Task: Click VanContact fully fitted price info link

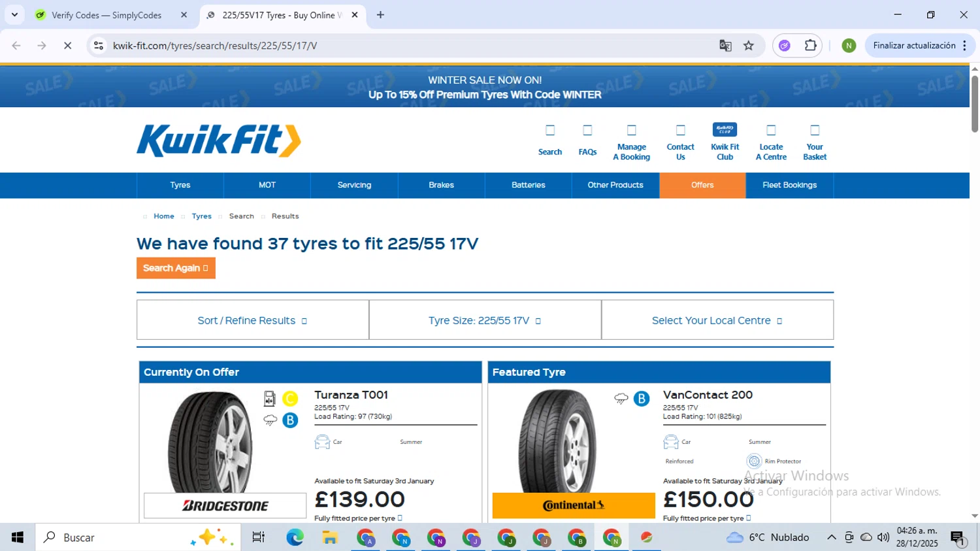Action: pyautogui.click(x=707, y=518)
